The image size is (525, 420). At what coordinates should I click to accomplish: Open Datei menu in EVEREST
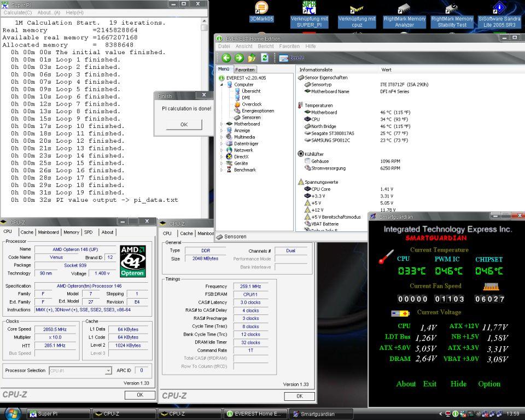click(x=224, y=46)
